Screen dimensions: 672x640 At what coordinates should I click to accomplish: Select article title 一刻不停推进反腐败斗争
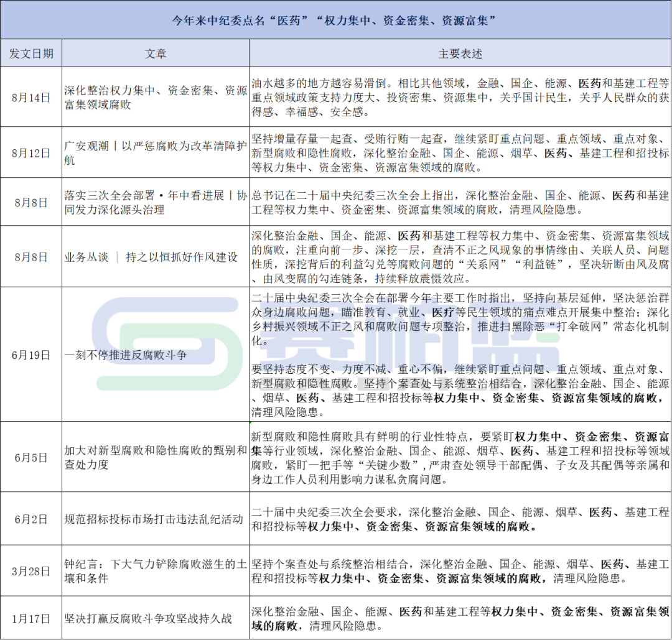click(126, 355)
